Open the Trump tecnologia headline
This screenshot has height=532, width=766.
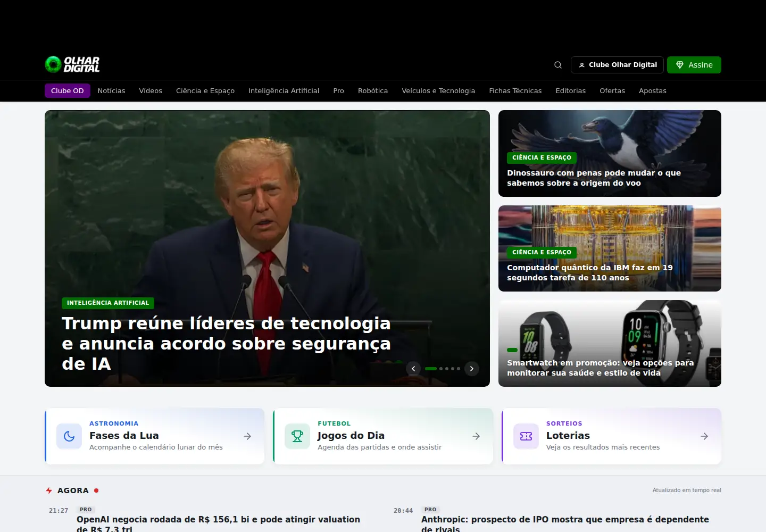click(227, 344)
